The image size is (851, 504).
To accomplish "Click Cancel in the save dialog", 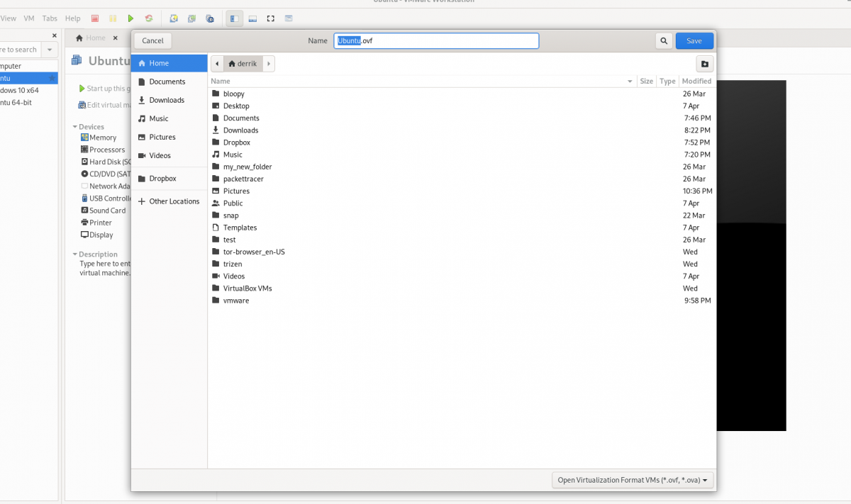I will (x=153, y=41).
